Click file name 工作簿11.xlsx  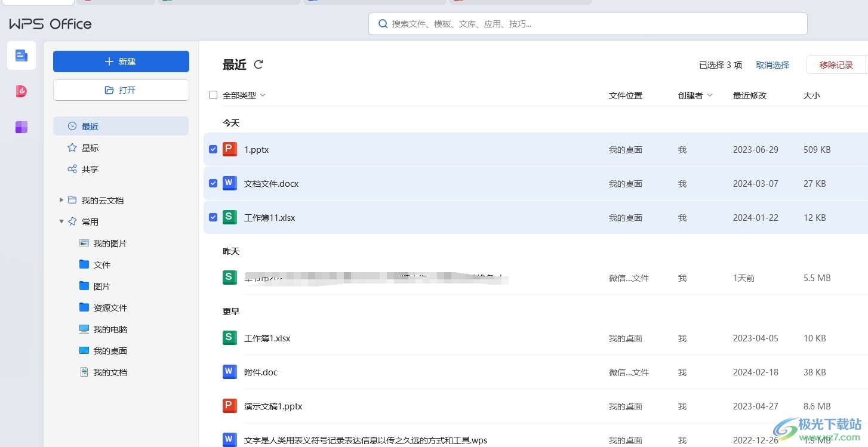[x=270, y=218]
